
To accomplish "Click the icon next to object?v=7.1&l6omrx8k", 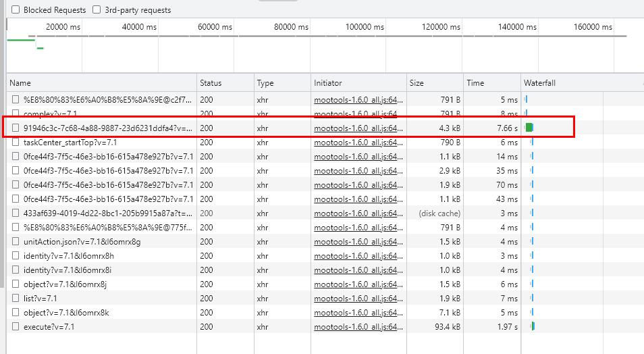I will (x=16, y=312).
